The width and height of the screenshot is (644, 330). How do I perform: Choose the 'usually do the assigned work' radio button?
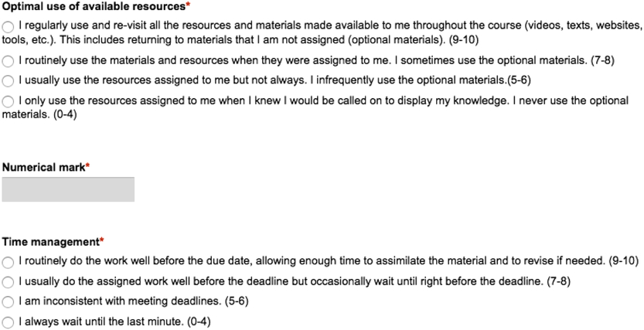pos(8,282)
